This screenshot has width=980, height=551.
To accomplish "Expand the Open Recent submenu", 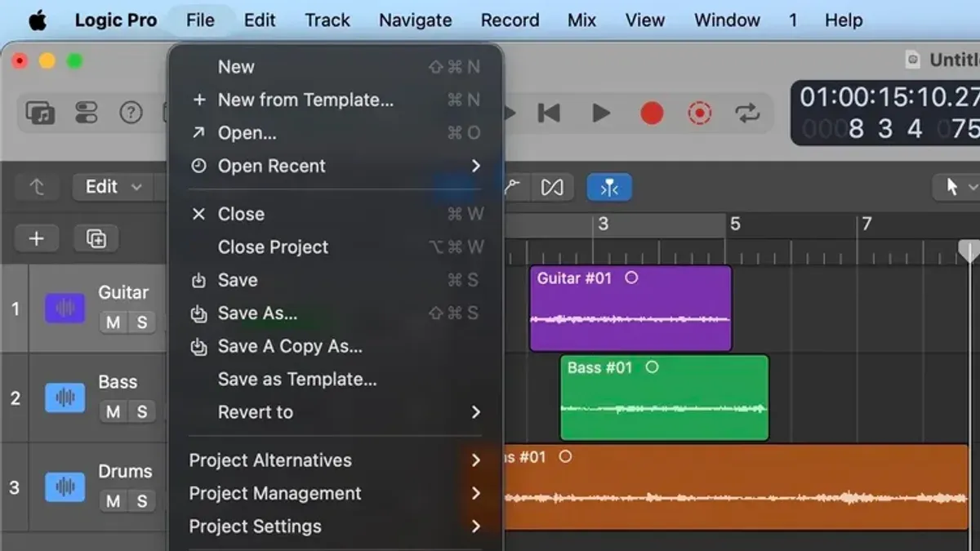I will pyautogui.click(x=336, y=166).
